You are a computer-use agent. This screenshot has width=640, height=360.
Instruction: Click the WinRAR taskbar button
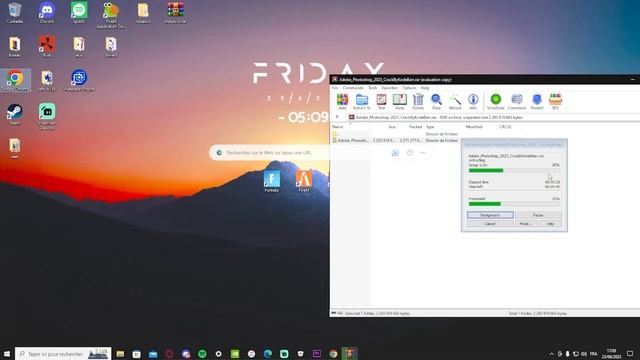click(350, 354)
